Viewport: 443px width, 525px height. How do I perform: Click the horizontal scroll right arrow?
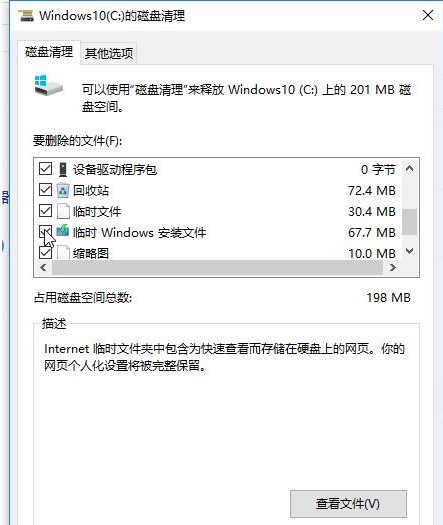[x=393, y=268]
